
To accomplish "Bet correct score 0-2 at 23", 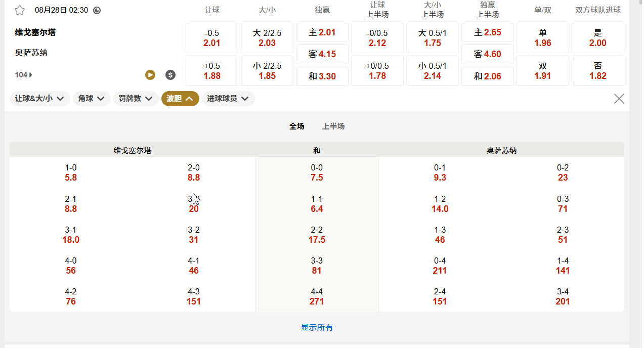I will click(563, 172).
